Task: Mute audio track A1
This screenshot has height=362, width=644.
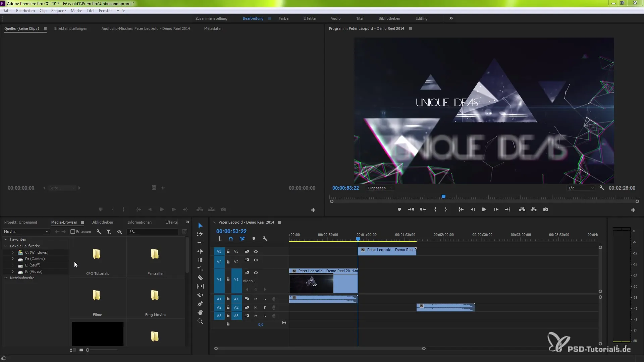Action: pyautogui.click(x=256, y=299)
